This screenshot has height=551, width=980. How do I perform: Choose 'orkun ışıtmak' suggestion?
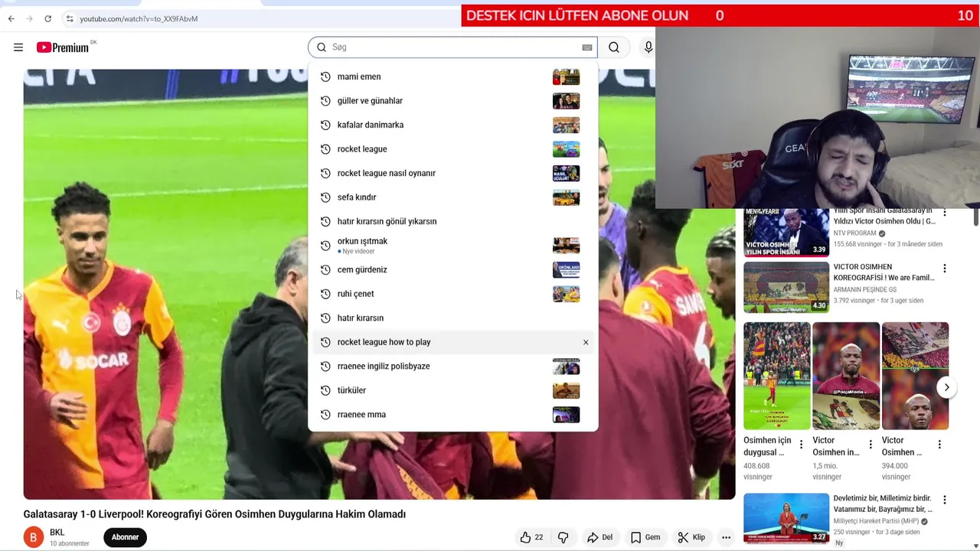[x=452, y=246]
